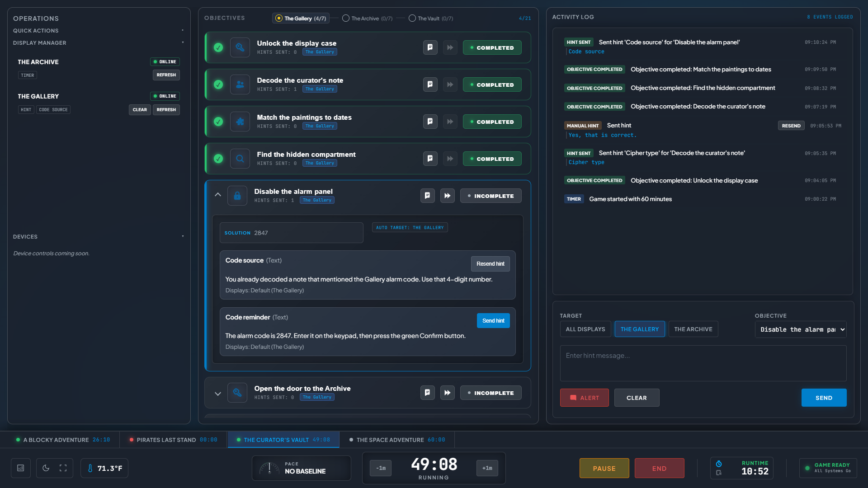Add one minute to the timer
The height and width of the screenshot is (488, 868).
[487, 468]
